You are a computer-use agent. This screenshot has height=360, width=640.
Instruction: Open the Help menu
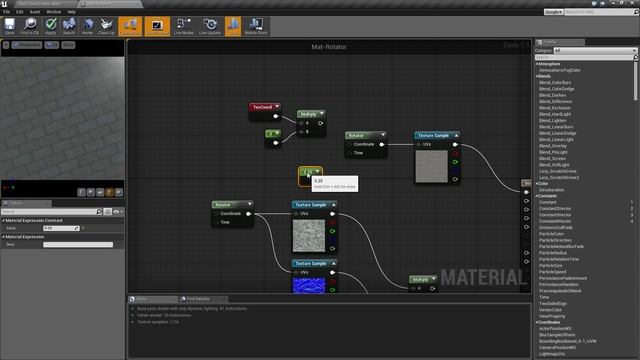click(x=71, y=12)
